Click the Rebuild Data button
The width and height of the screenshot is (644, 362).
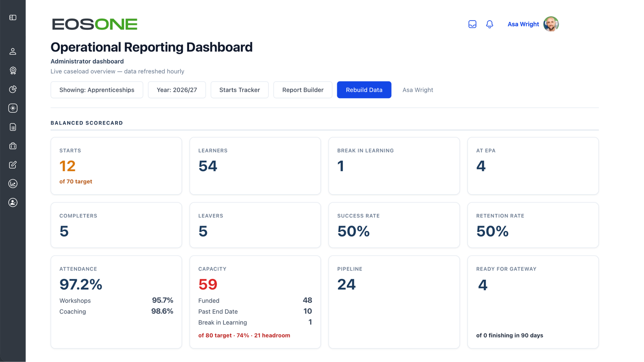[x=364, y=90]
